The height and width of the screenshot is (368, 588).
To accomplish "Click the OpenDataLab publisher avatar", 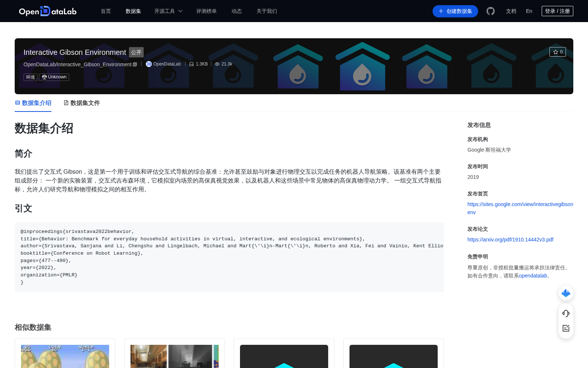I will click(x=149, y=64).
